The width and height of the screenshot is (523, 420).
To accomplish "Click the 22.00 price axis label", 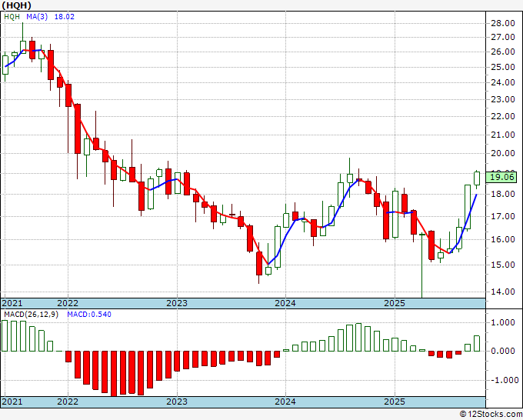I will click(503, 116).
